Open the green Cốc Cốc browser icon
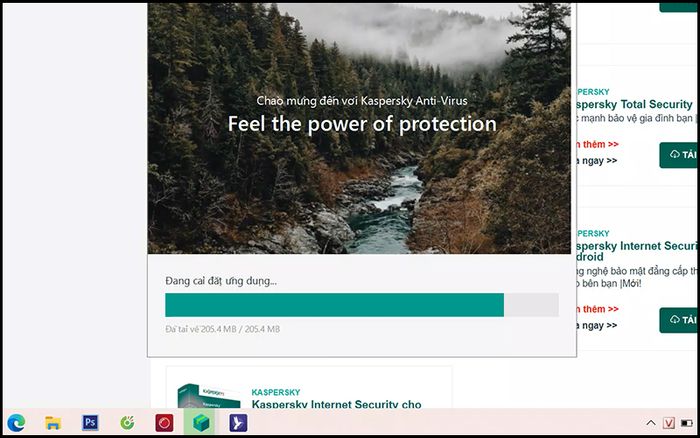The width and height of the screenshot is (700, 438). (x=127, y=422)
